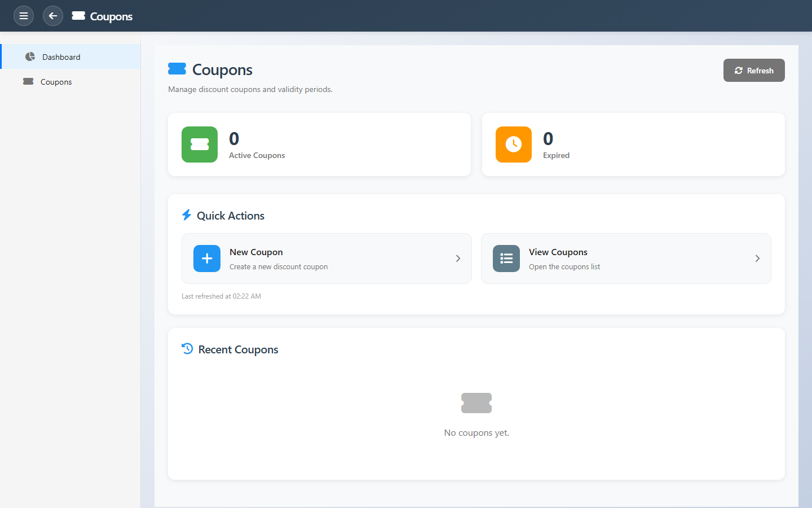Click the View Coupons list icon
Screen dimensions: 812x508
506,259
